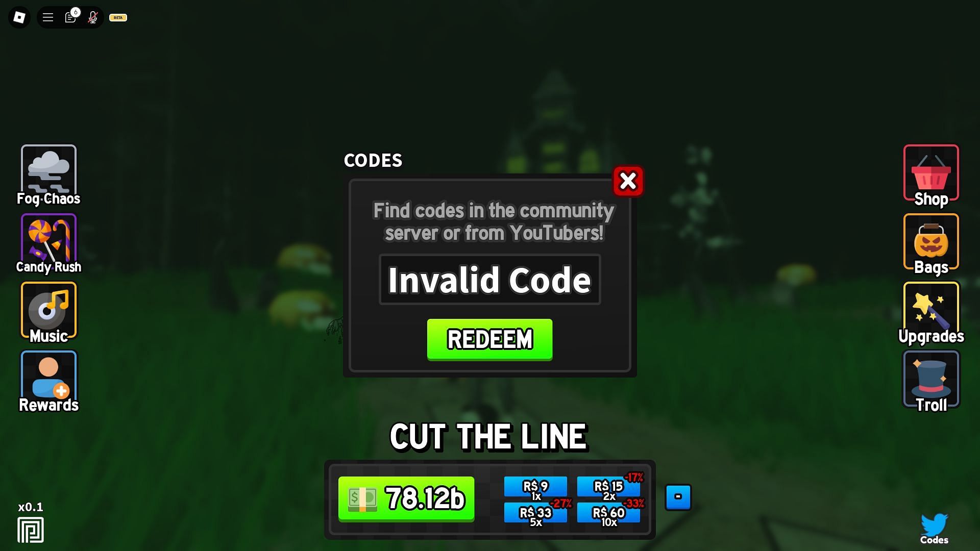Click the small blue square button

click(678, 497)
